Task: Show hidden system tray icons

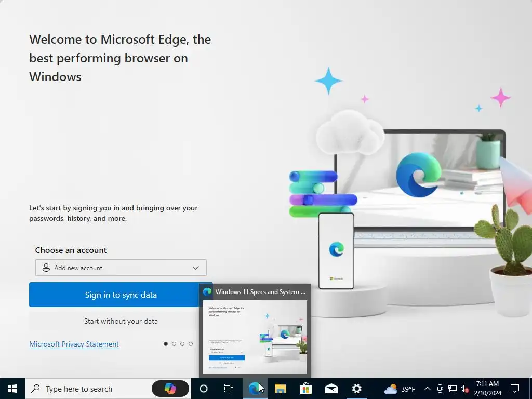Action: pyautogui.click(x=428, y=389)
